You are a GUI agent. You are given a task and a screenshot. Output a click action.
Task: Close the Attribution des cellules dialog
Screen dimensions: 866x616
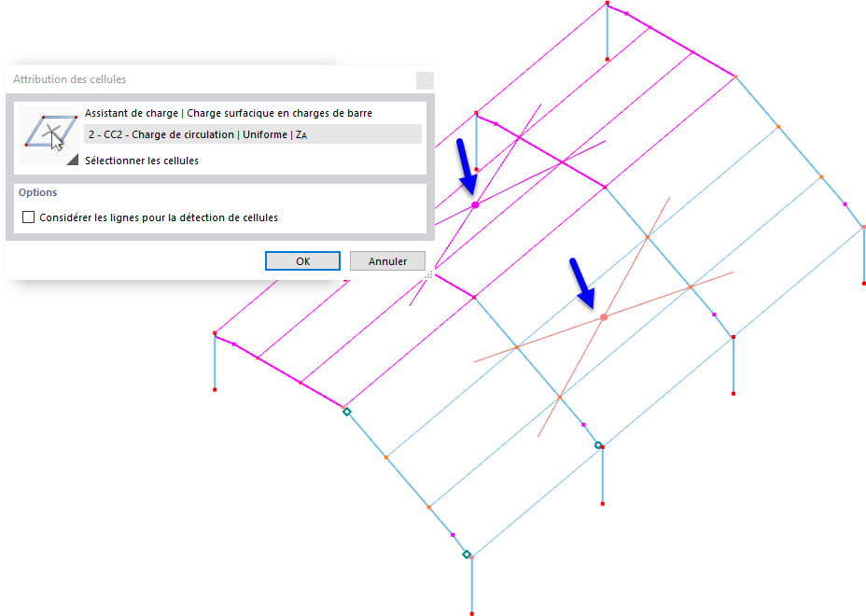pos(425,80)
